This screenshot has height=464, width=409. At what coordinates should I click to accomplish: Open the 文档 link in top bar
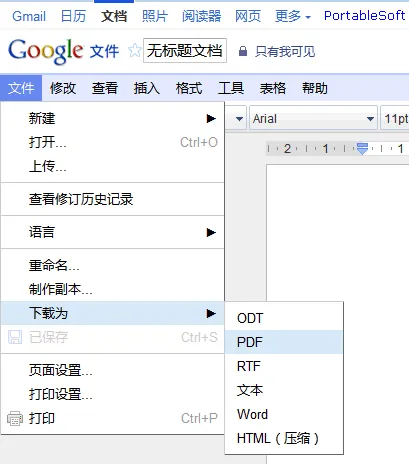coord(114,16)
